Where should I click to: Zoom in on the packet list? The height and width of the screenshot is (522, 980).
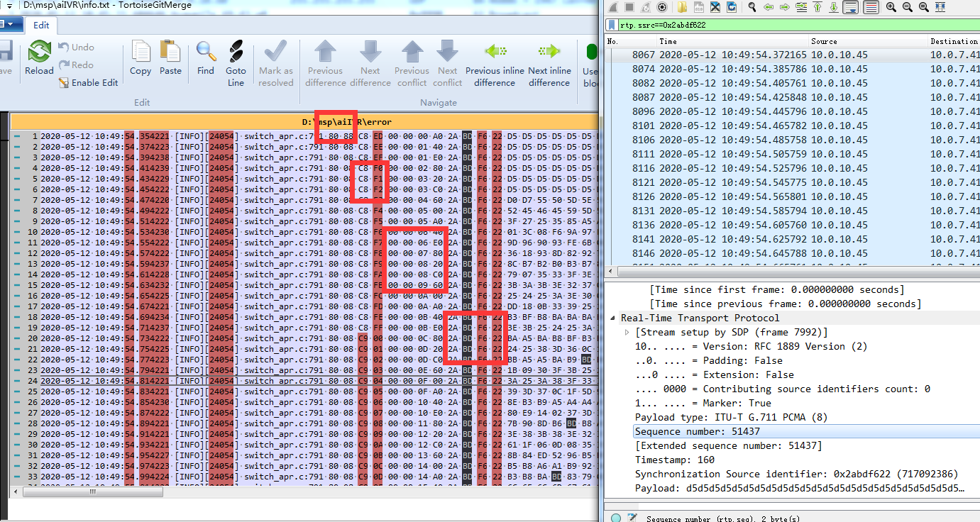pos(889,6)
